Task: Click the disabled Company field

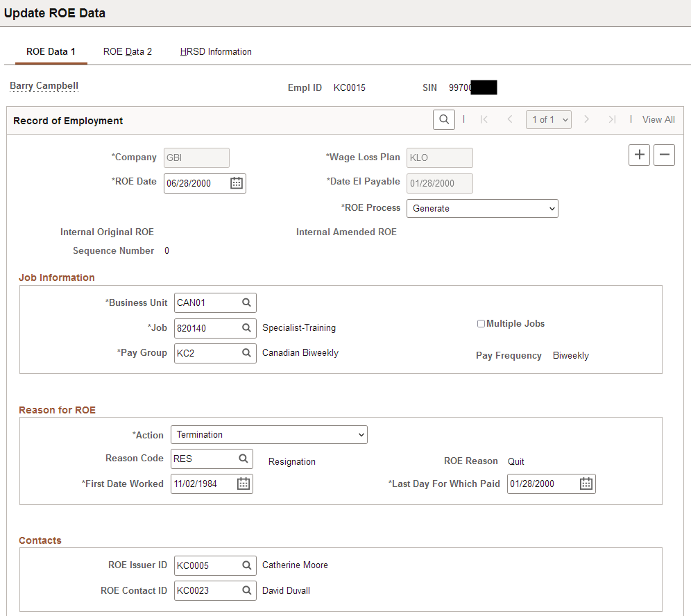Action: 196,157
